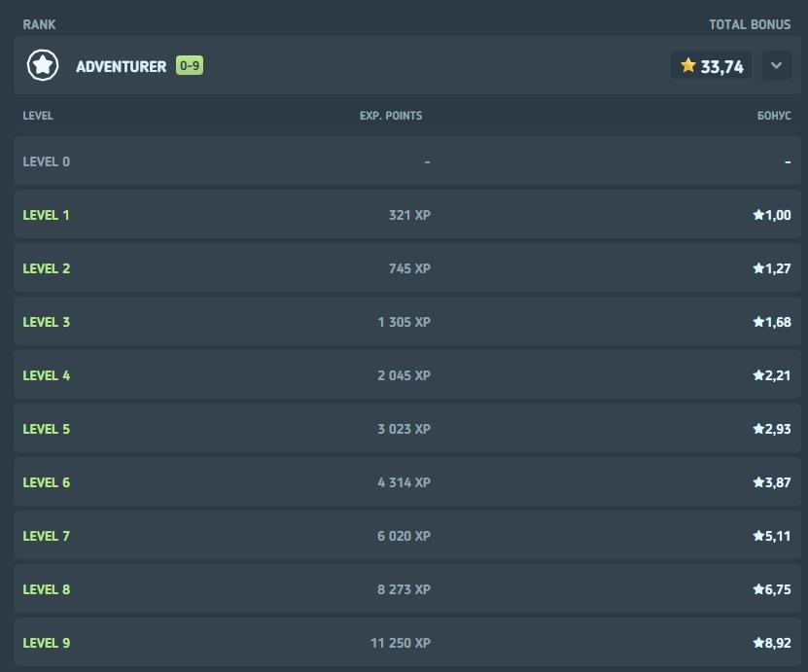The image size is (808, 672).
Task: Click the star icon beside 2,93 bonus
Action: click(758, 429)
